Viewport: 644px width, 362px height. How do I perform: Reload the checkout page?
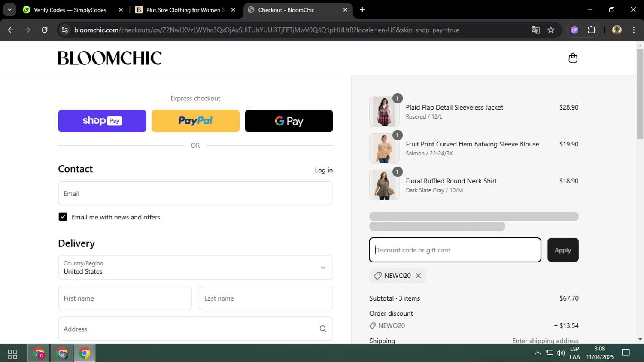coord(45,30)
